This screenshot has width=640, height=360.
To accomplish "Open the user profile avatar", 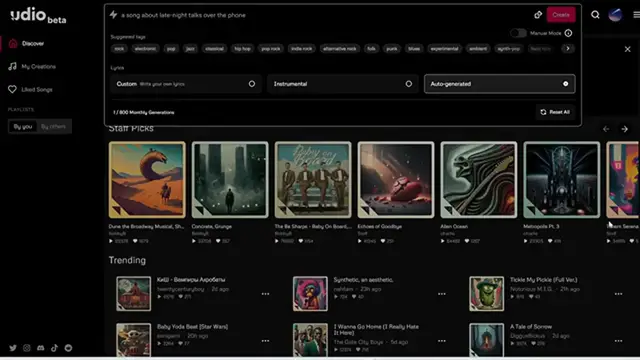I will (615, 15).
